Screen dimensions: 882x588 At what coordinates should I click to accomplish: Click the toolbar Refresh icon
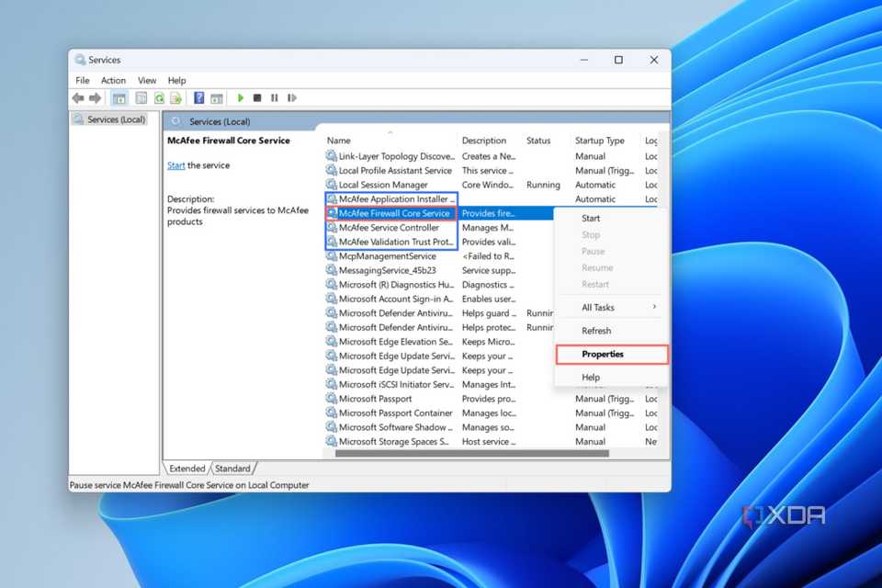point(159,98)
